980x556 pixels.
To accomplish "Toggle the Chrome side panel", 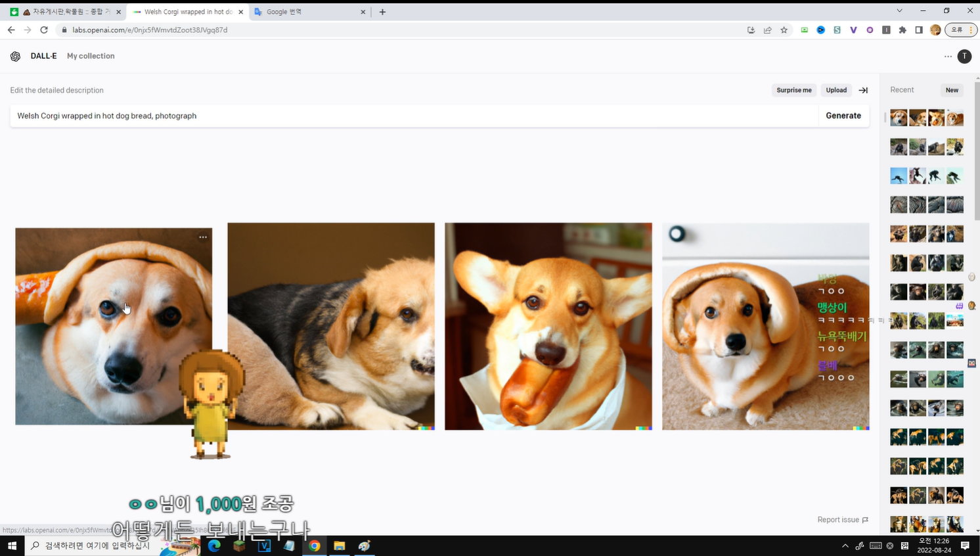I will pos(919,30).
